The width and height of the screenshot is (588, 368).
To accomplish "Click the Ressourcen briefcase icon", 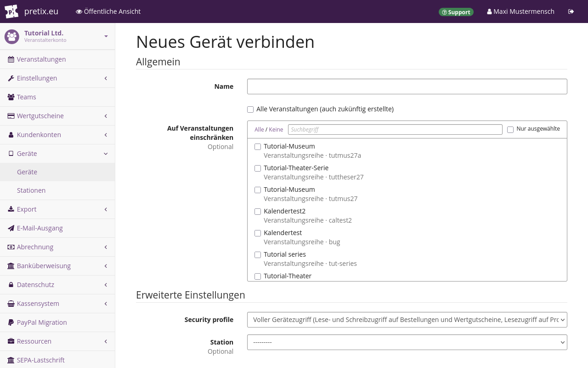I will point(11,341).
